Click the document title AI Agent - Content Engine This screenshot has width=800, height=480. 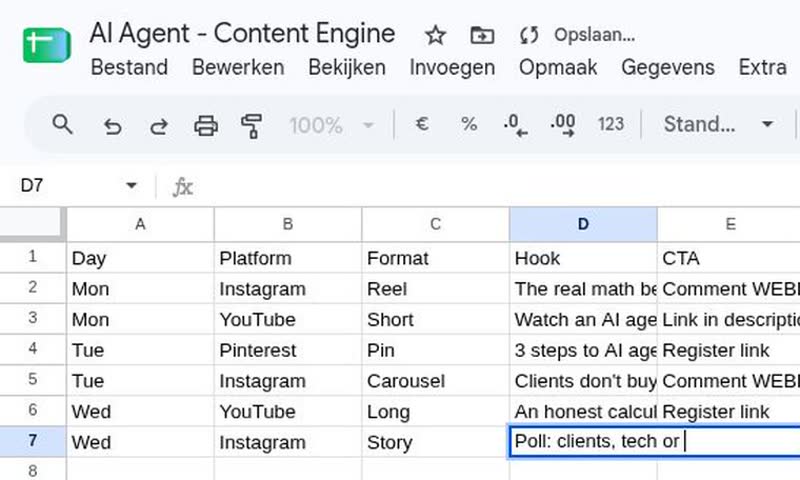point(242,34)
